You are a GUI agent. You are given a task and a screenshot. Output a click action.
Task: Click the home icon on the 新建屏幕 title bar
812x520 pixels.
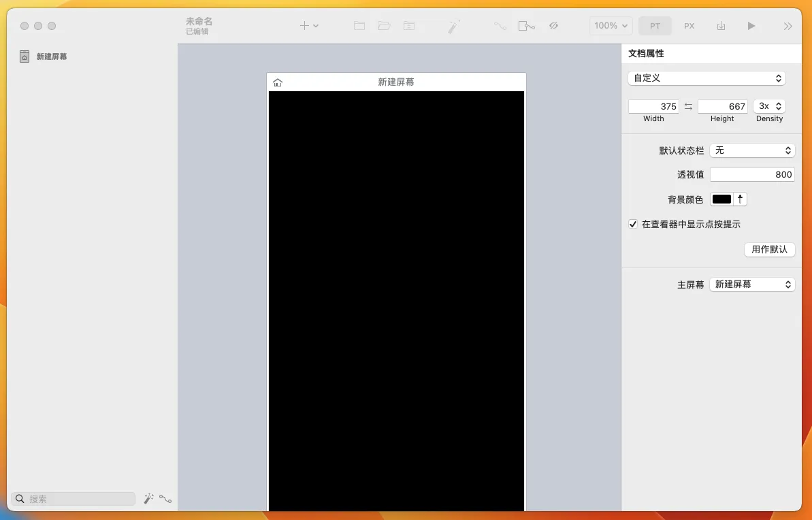278,82
